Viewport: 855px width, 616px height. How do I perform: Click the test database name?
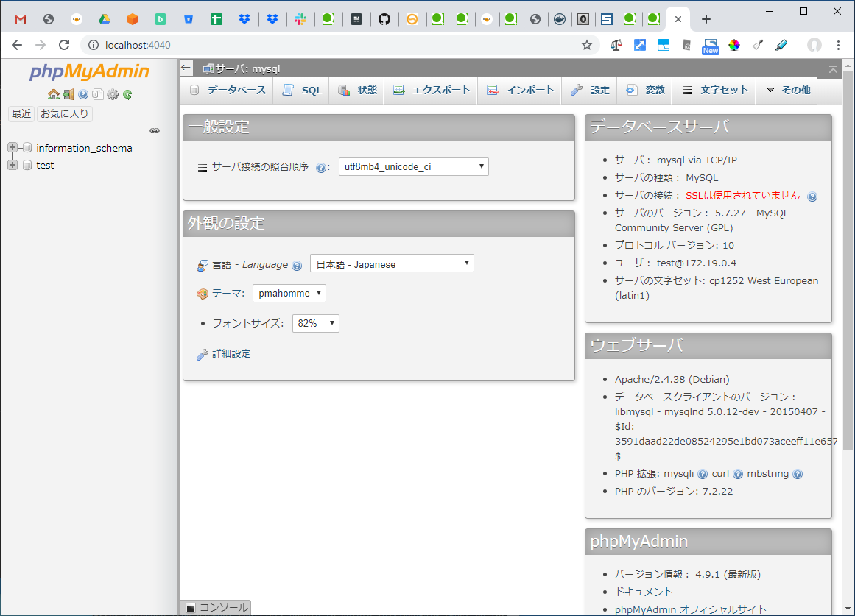(x=45, y=165)
